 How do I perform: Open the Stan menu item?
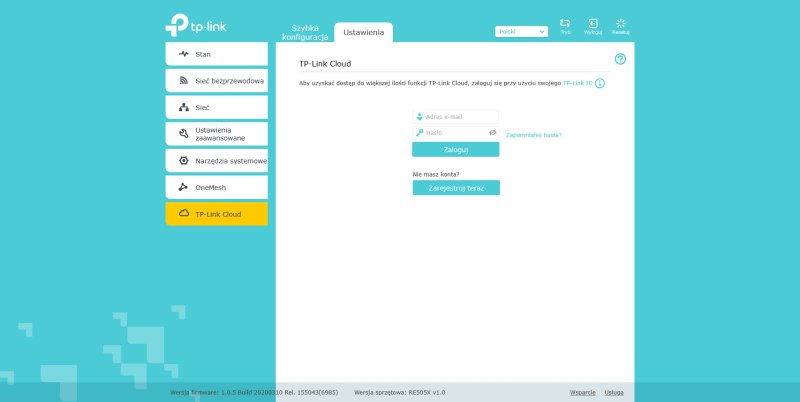(x=216, y=54)
